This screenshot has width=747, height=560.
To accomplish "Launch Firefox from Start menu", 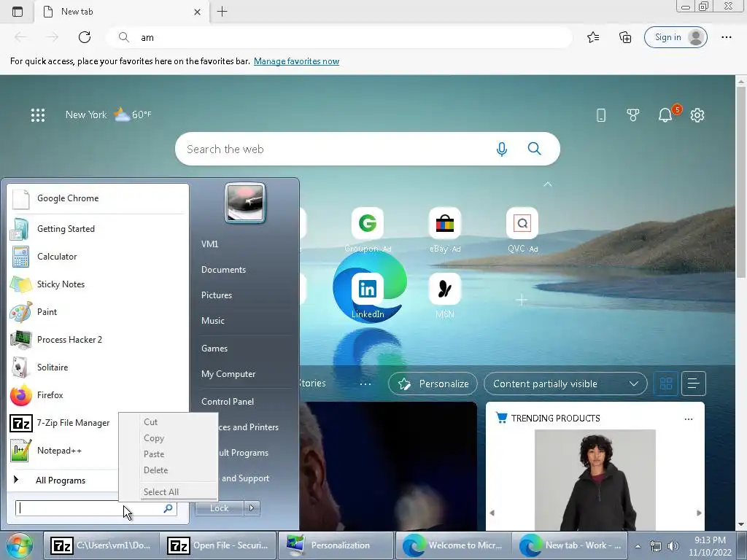I will 98,394.
